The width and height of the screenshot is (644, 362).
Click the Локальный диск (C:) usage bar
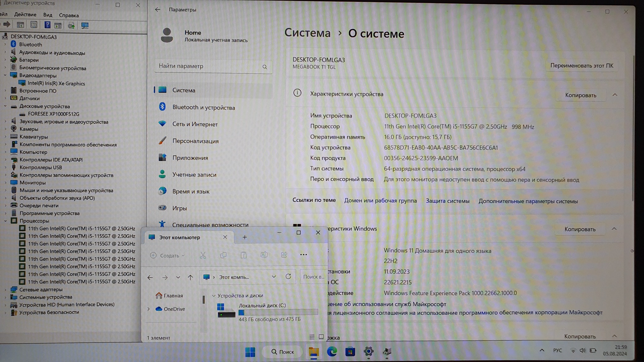[278, 312]
